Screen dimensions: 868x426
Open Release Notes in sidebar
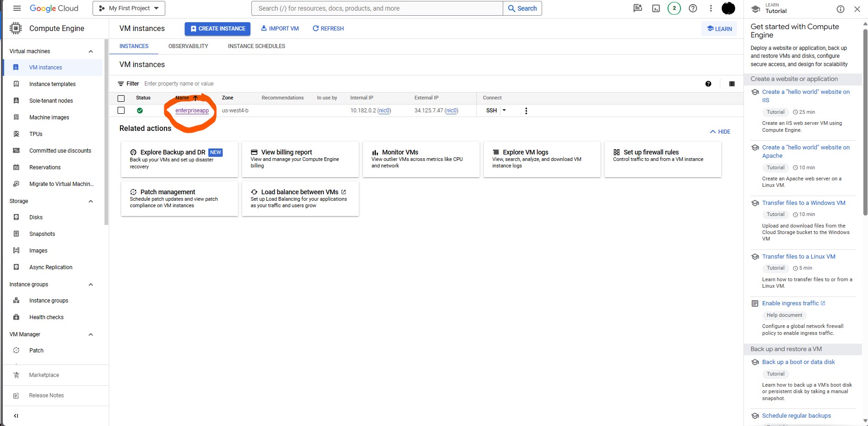pyautogui.click(x=46, y=395)
